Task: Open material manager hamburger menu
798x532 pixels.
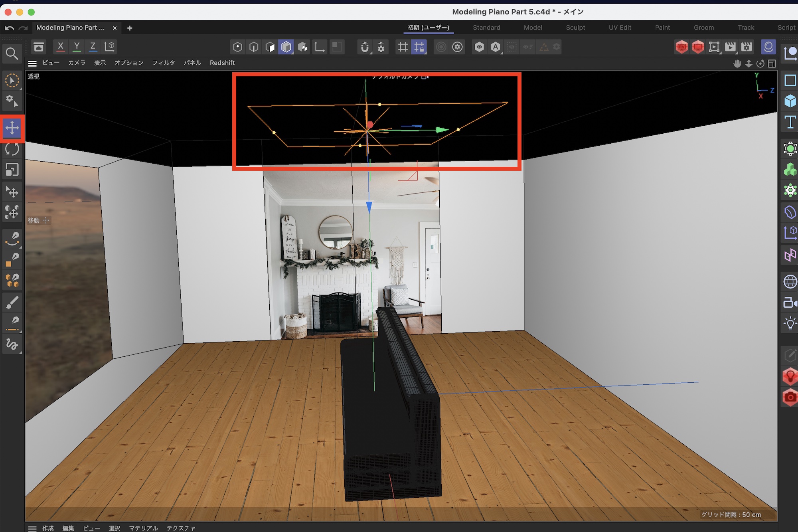Action: 33,528
